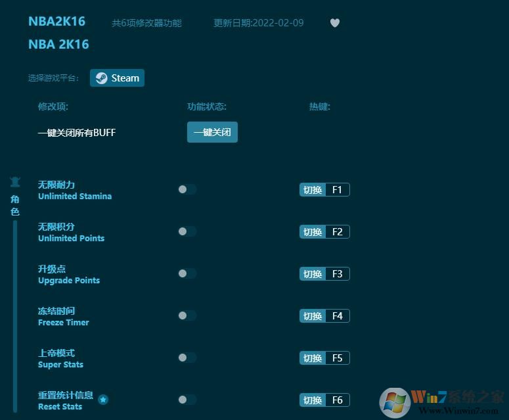Click the 角色 category label in sidebar
Screen dimensions: 509x420
coord(15,206)
